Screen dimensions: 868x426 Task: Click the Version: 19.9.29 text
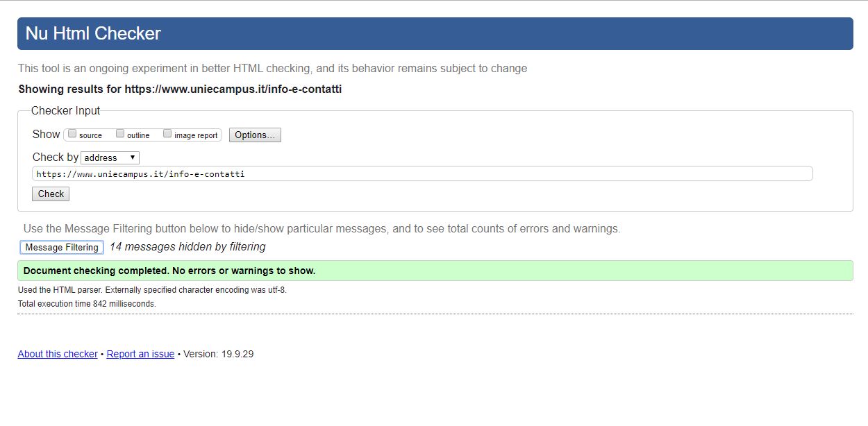218,354
